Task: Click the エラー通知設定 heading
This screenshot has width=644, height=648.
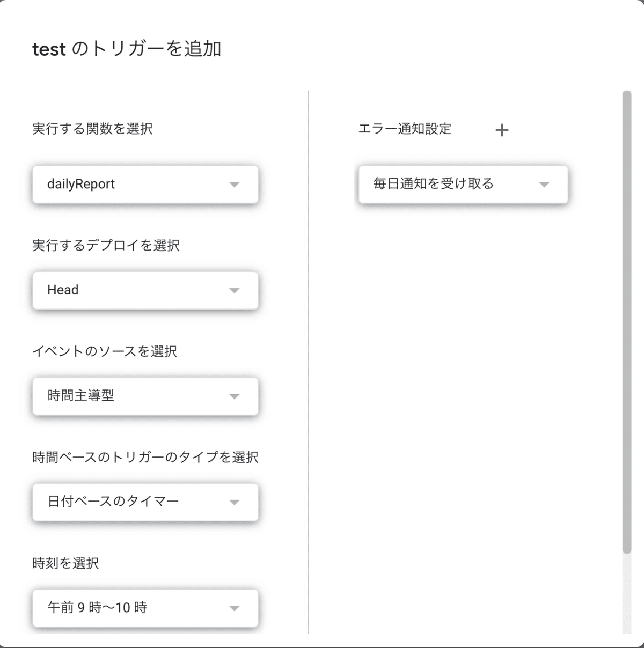Action: click(x=405, y=129)
